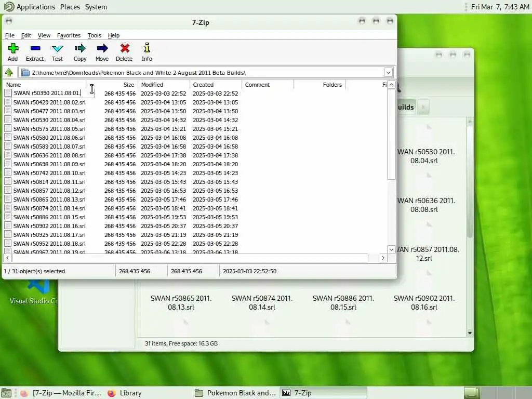The height and width of the screenshot is (399, 532).
Task: Click folder icon in the address bar
Action: click(x=25, y=73)
